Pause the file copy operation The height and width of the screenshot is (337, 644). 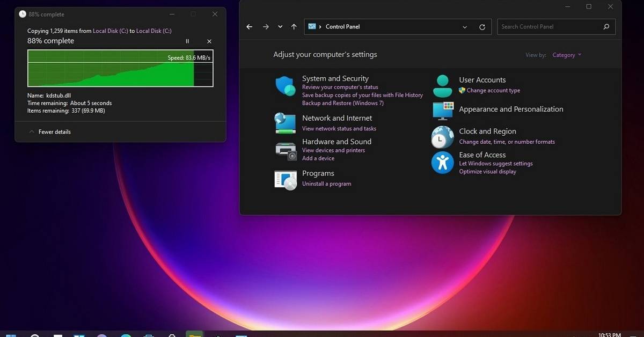pos(187,41)
